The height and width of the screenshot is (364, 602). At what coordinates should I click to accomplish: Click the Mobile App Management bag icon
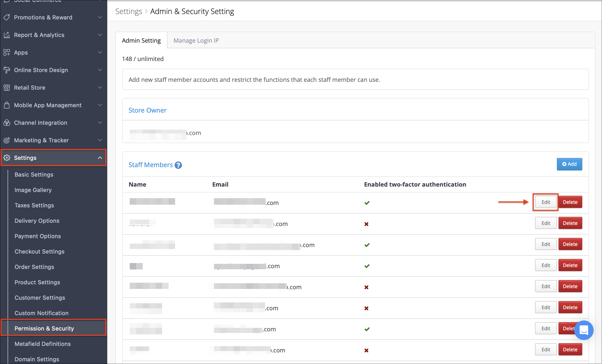pos(7,105)
